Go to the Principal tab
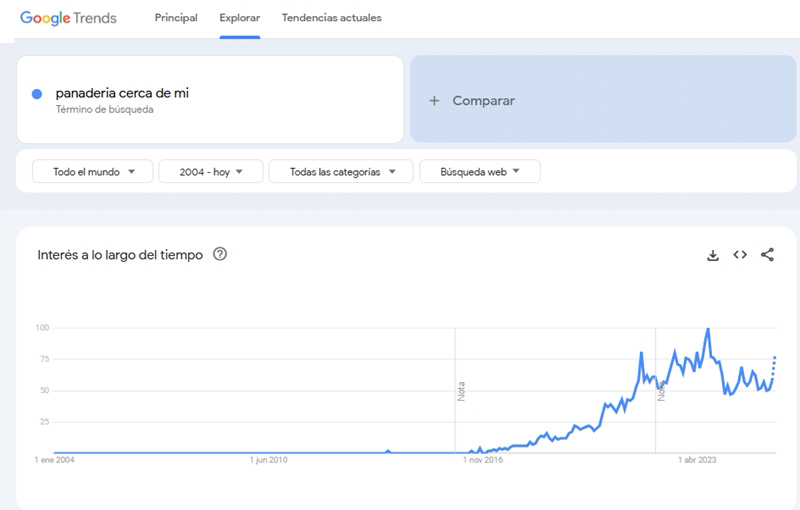 (x=176, y=18)
